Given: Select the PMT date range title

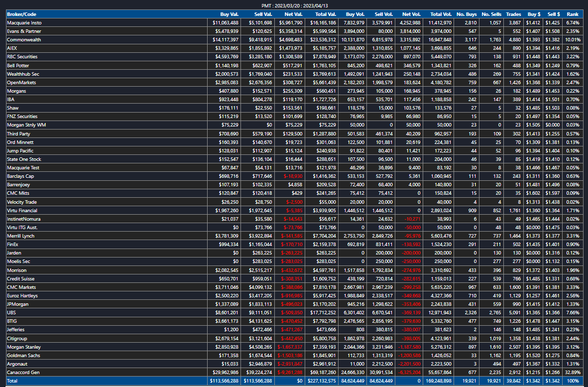Looking at the screenshot, I should [x=295, y=5].
